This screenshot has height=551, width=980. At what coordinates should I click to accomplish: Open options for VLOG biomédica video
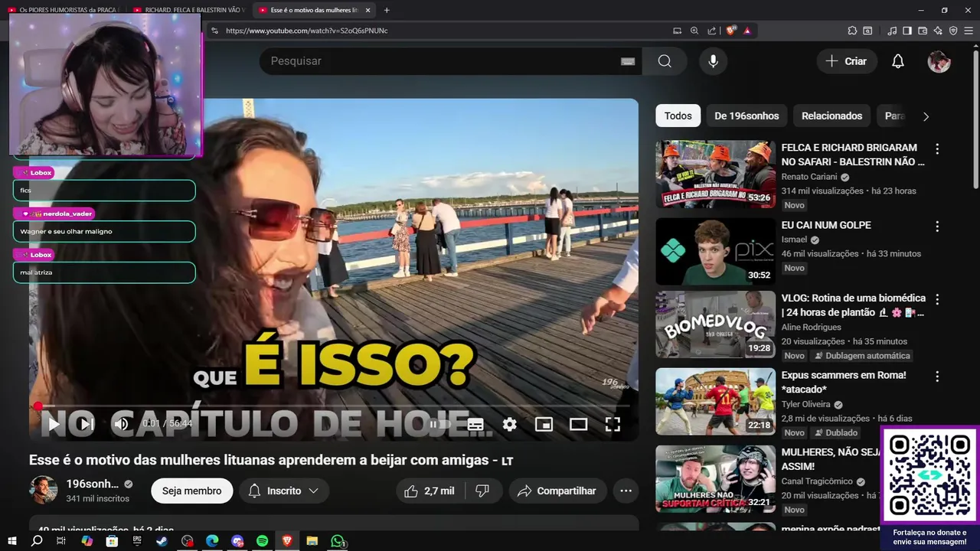(x=937, y=299)
